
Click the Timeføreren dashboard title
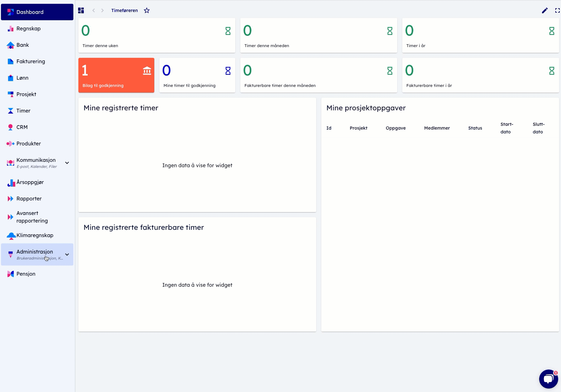[x=124, y=10]
